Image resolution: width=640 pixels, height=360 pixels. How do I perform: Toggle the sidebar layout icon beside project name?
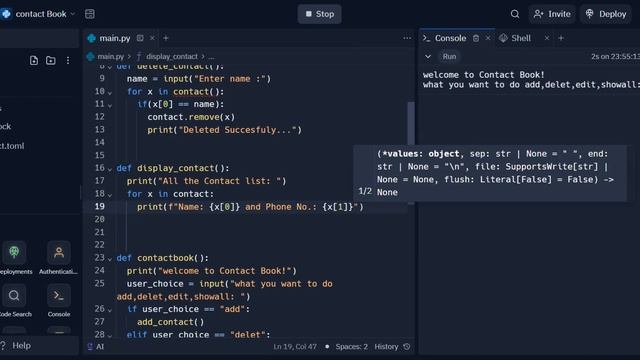click(x=90, y=14)
